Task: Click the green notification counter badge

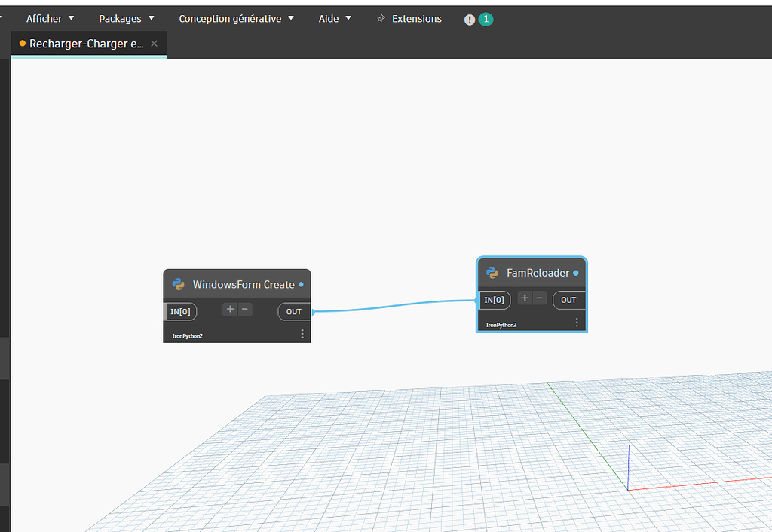Action: click(486, 18)
